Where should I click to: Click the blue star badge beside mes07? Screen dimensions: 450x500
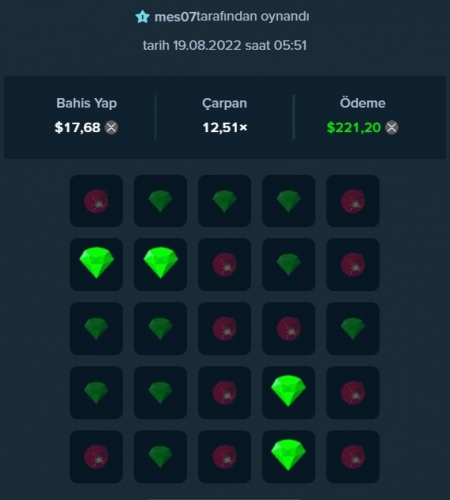pyautogui.click(x=142, y=17)
